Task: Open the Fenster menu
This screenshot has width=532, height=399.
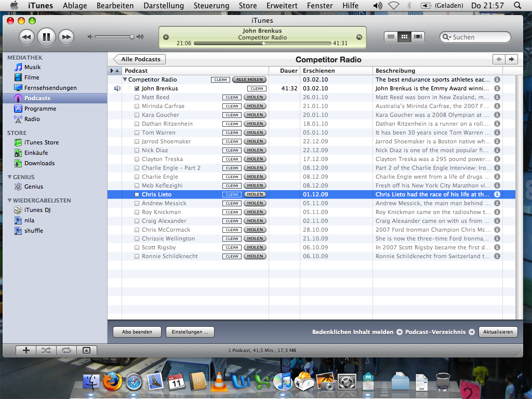Action: 320,5
